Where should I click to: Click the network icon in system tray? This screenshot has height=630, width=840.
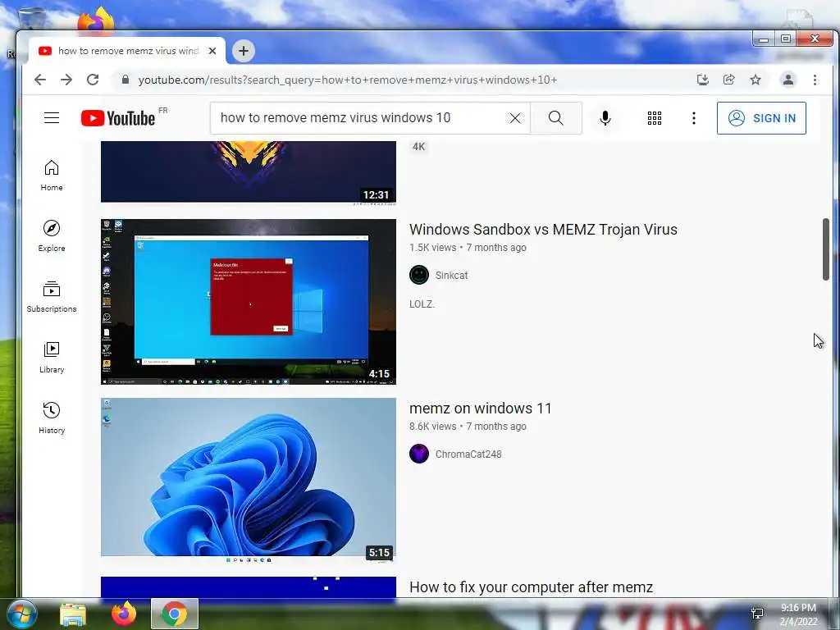(757, 614)
